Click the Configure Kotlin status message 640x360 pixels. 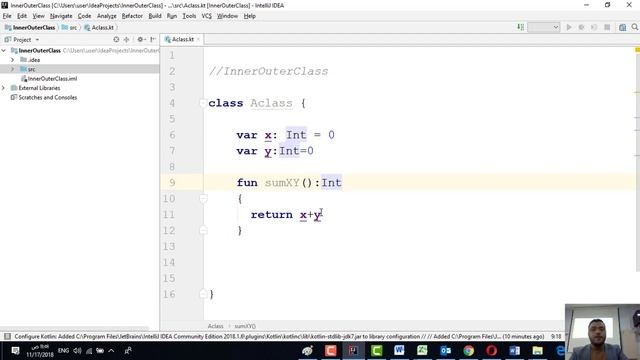[x=279, y=336]
